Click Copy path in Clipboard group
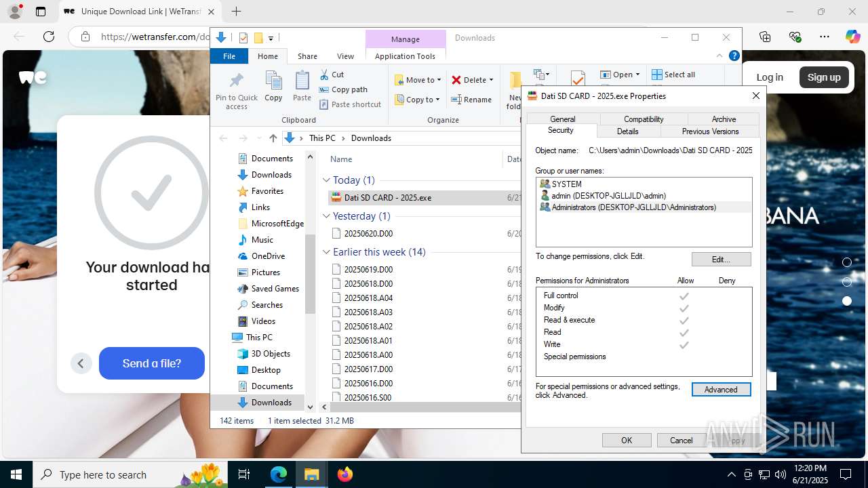Viewport: 868px width, 488px height. (x=343, y=89)
